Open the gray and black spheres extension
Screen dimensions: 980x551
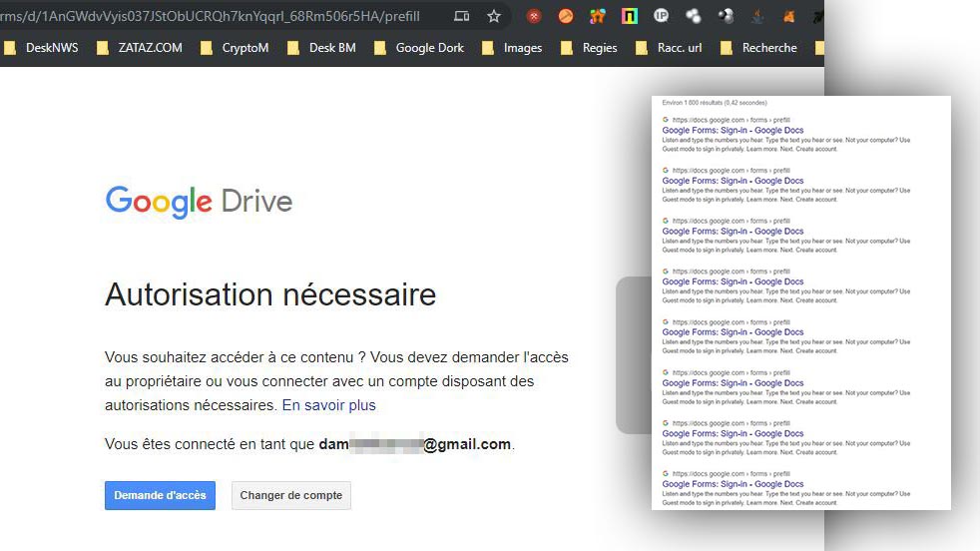(x=725, y=16)
